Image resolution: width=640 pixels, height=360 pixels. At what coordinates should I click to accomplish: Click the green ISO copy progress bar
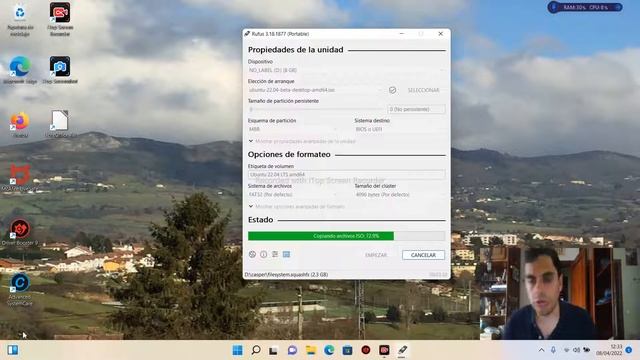coord(346,236)
